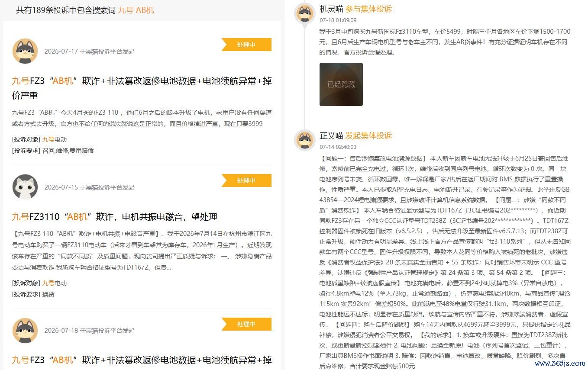Click the timestamp 07-14 02:40:03

338,147
